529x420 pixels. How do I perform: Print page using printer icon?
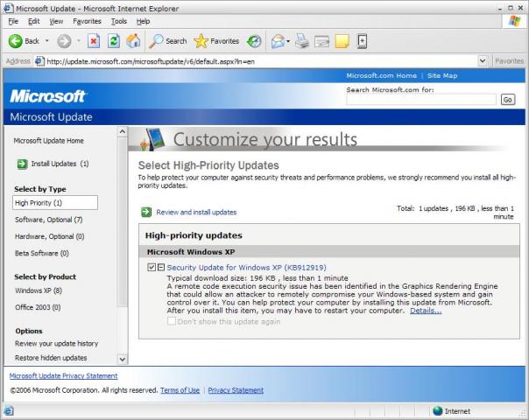point(302,41)
